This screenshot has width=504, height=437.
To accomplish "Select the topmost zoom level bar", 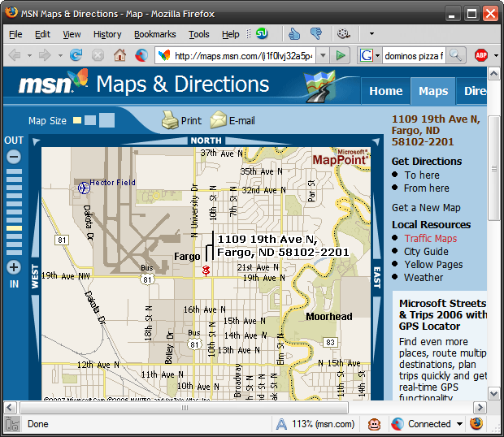I will click(14, 171).
